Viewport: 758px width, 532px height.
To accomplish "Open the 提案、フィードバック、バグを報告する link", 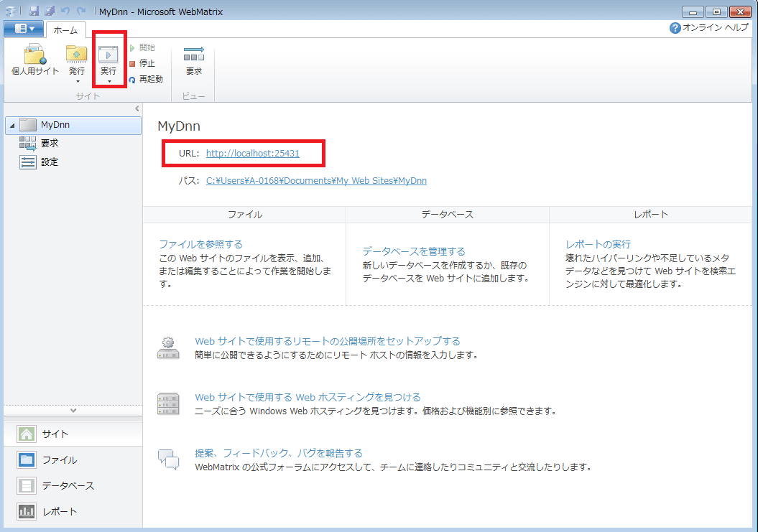I will [x=279, y=453].
